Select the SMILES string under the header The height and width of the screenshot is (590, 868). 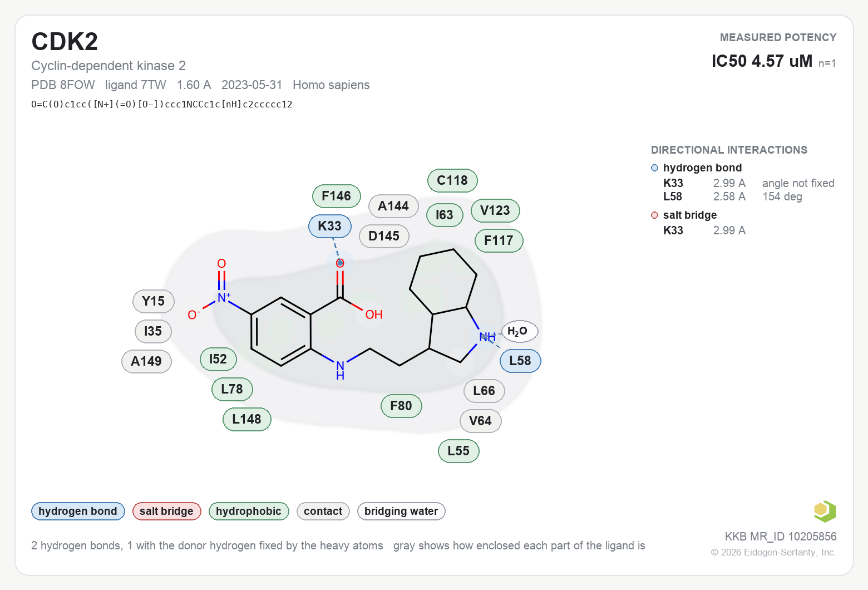[162, 104]
